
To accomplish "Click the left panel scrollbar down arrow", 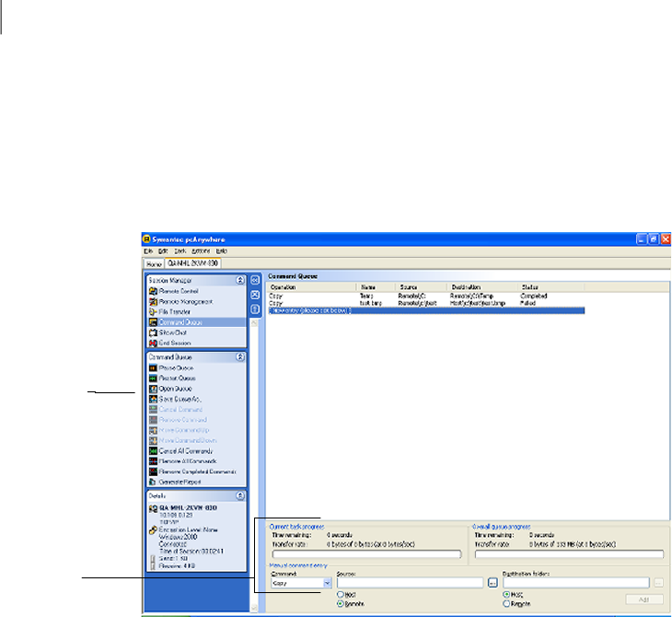I will pyautogui.click(x=254, y=608).
